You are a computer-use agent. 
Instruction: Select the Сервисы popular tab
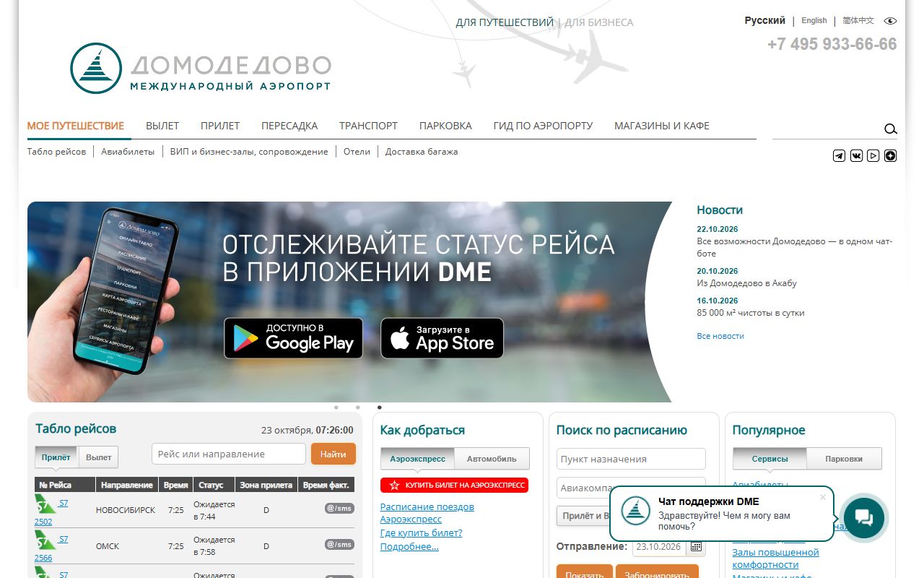pos(770,459)
